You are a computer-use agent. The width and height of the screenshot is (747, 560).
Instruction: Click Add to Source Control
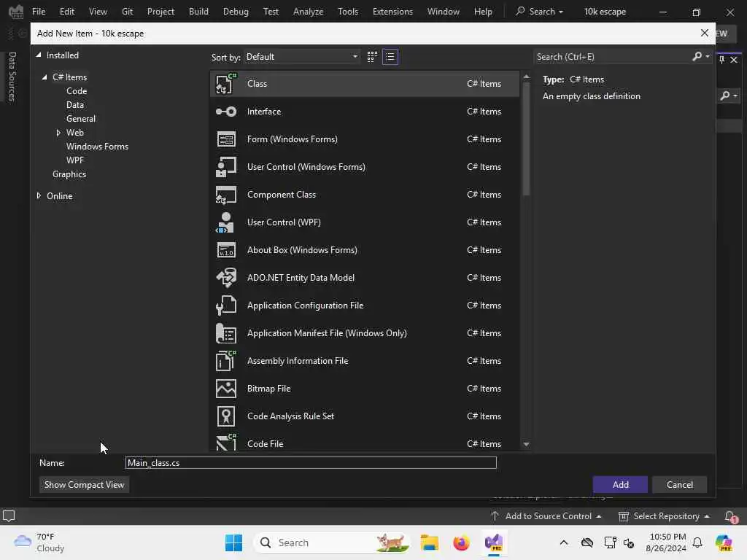pyautogui.click(x=547, y=516)
